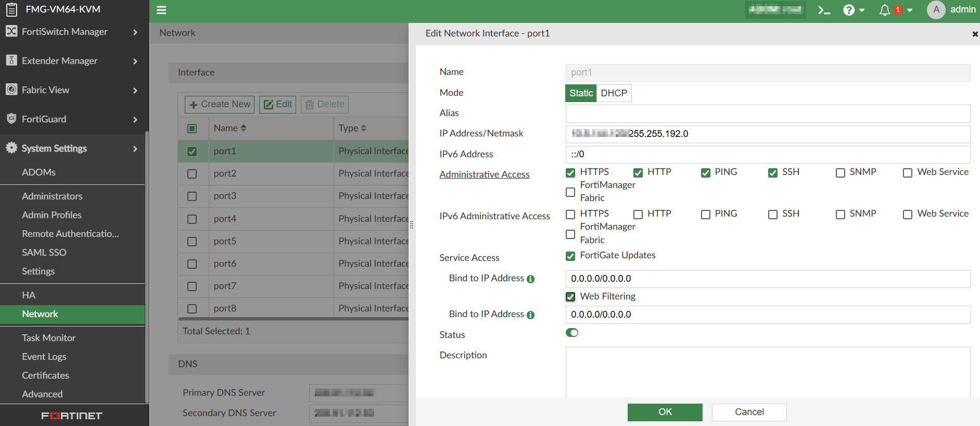Viewport: 980px width, 426px height.
Task: Click the second Bind to IP Address info icon
Action: (x=530, y=315)
